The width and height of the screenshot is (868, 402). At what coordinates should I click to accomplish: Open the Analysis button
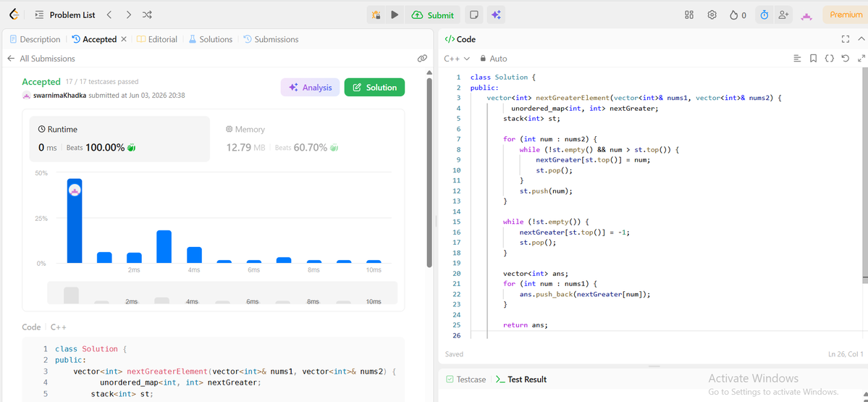coord(310,88)
